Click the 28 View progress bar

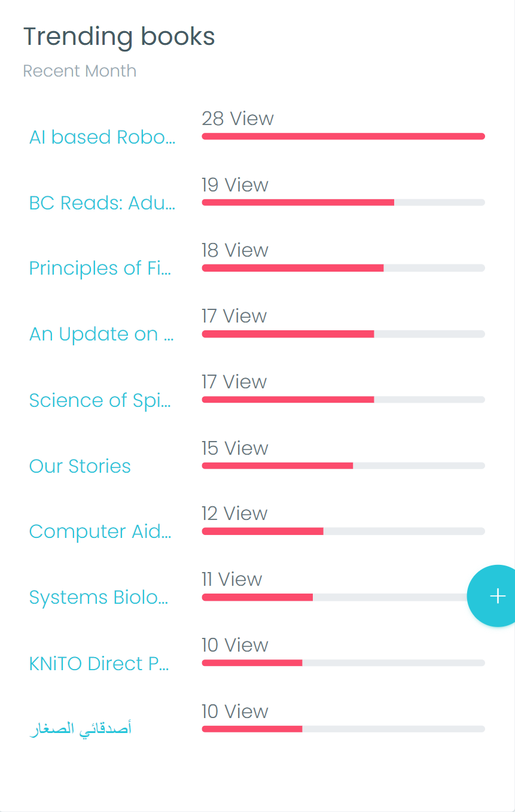(343, 136)
